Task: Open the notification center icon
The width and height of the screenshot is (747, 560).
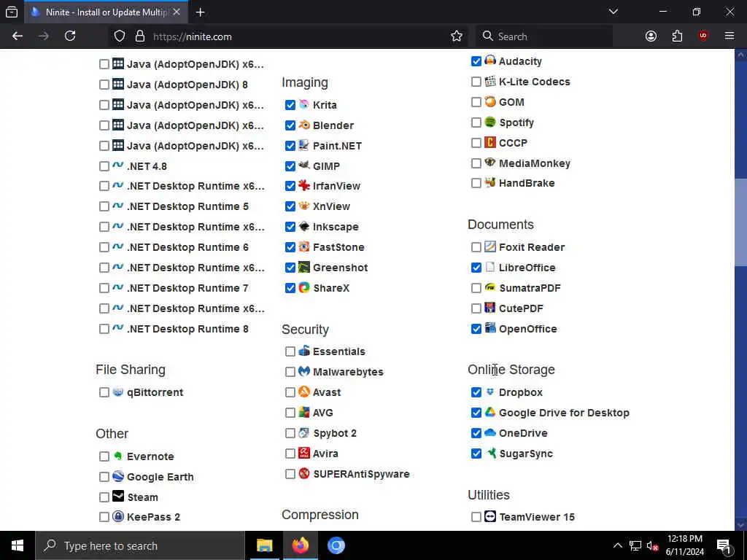Action: coord(724,545)
